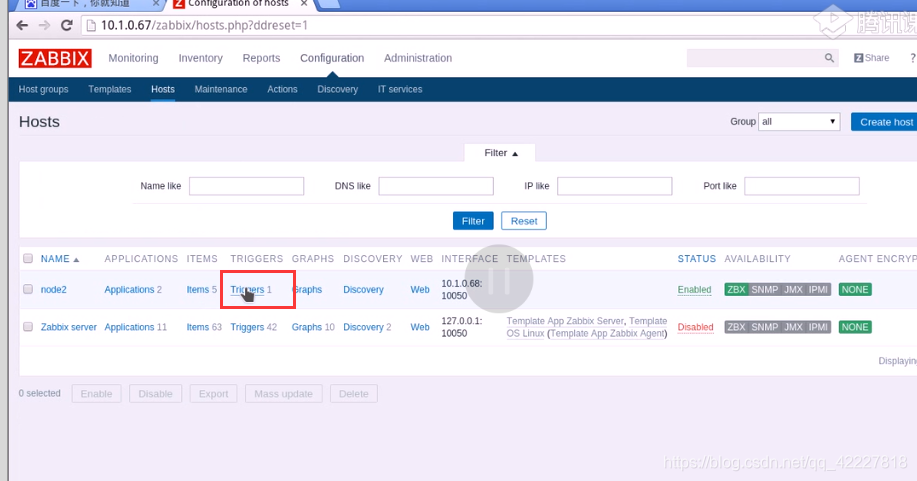Click Disabled status of Zabbix server
Viewport: 917px width, 481px height.
click(x=695, y=327)
